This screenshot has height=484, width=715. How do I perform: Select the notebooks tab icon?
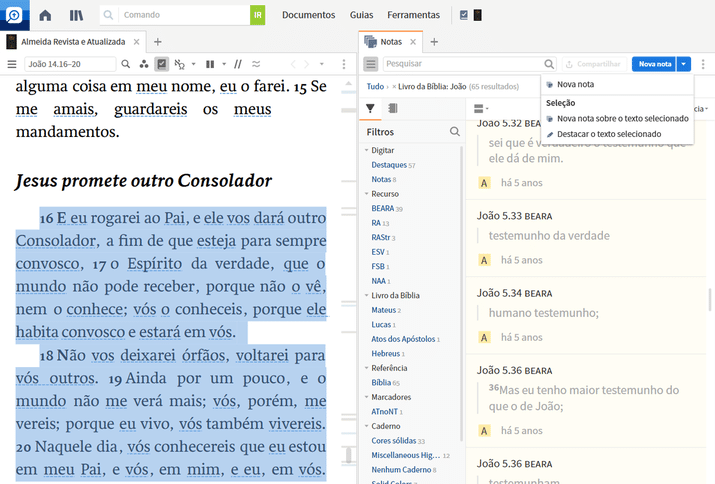tap(393, 108)
